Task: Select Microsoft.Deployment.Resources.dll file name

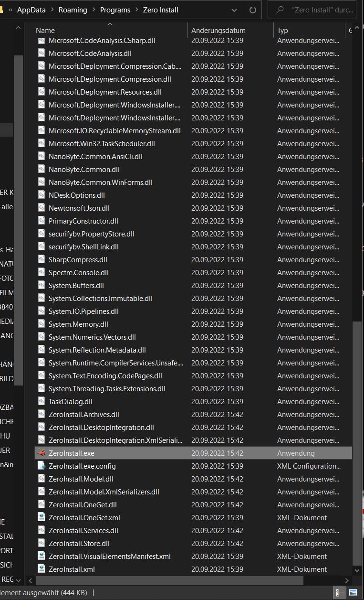Action: (105, 92)
